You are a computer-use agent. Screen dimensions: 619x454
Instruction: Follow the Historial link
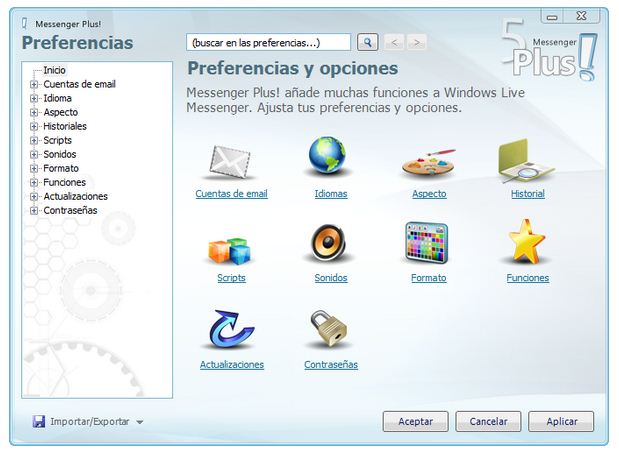[x=527, y=194]
